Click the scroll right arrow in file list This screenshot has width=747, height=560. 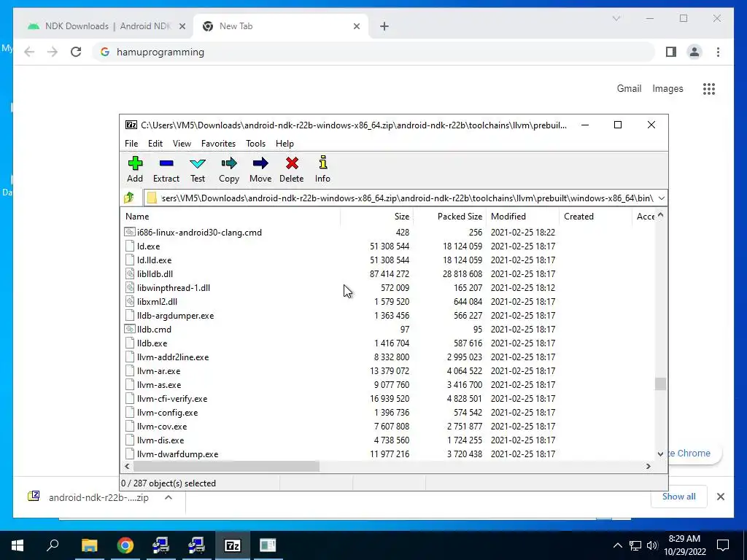tap(648, 466)
